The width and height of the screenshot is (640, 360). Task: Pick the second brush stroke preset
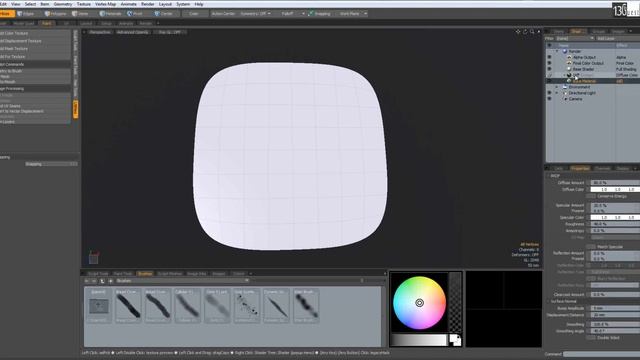point(158,305)
